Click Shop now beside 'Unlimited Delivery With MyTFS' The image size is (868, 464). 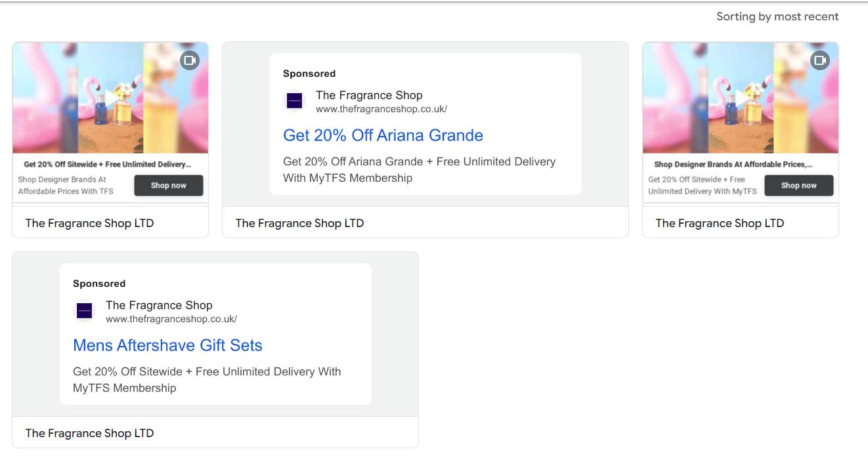799,185
